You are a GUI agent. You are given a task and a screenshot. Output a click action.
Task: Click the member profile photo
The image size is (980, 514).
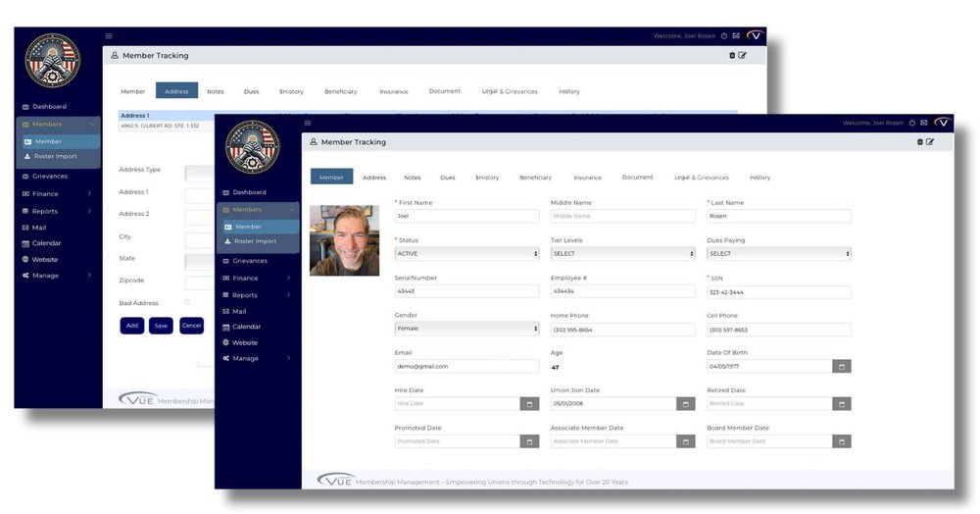pos(344,240)
